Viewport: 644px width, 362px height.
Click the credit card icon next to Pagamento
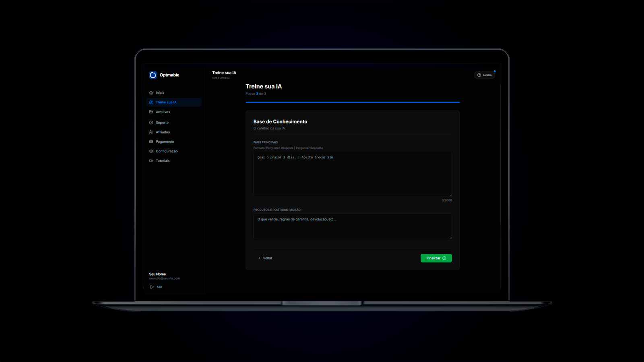coord(151,142)
